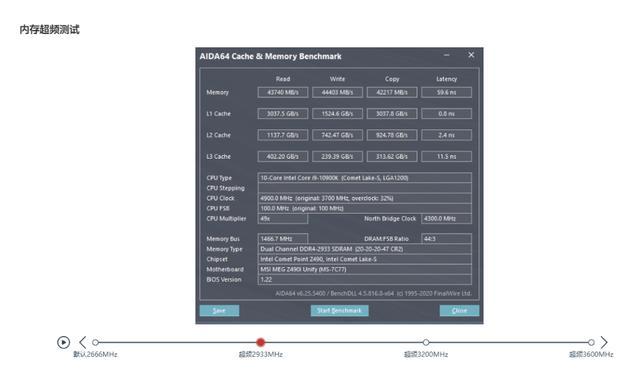The width and height of the screenshot is (640, 373).
Task: Click the Close button in AIDA64
Action: 459,311
